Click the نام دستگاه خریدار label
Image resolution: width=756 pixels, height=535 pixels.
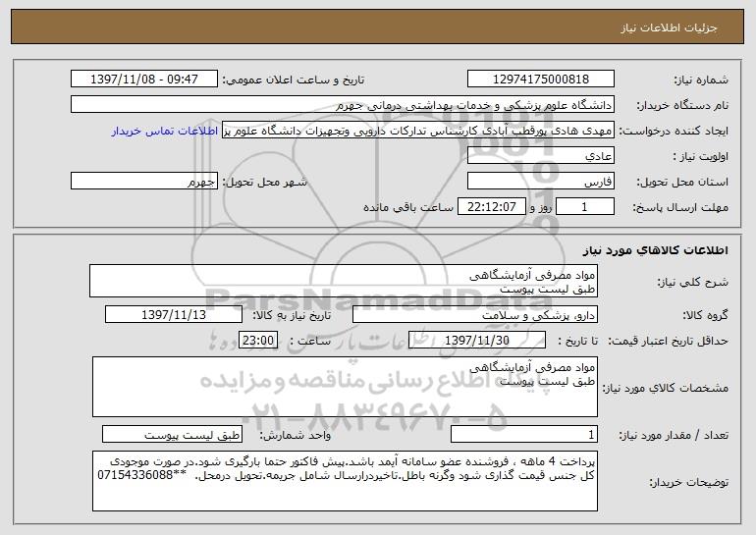coord(682,105)
